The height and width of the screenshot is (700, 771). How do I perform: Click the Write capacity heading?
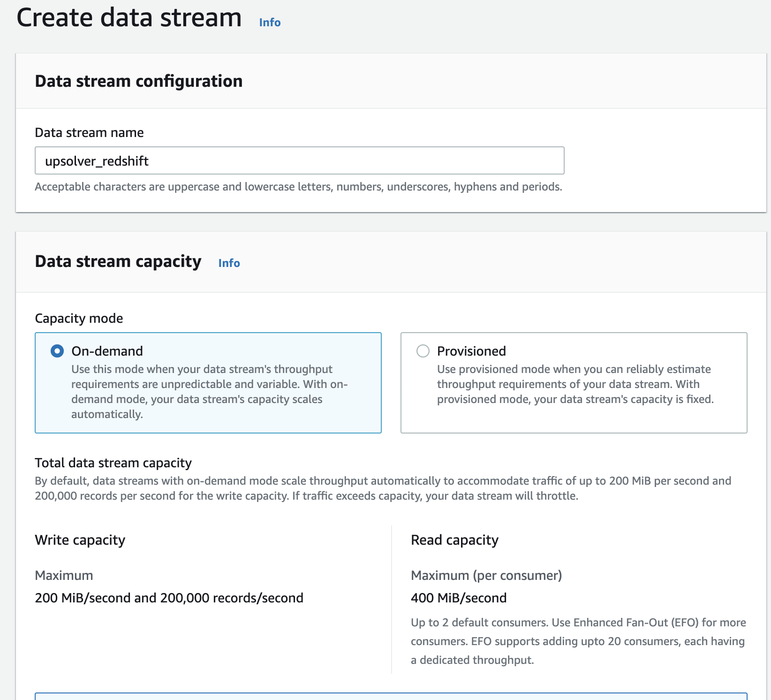click(80, 540)
